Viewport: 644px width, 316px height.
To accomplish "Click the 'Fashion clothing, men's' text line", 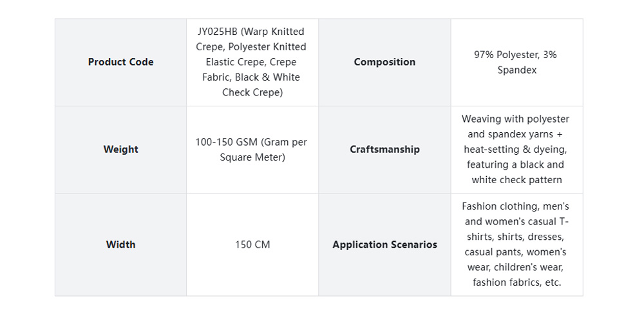I will coord(515,206).
